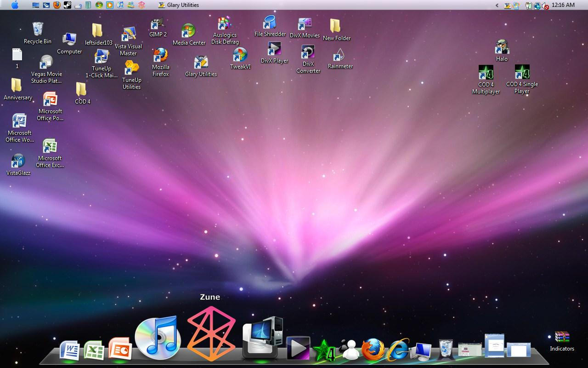Select the File Shredder shortcut
The height and width of the screenshot is (368, 588).
pos(270,26)
